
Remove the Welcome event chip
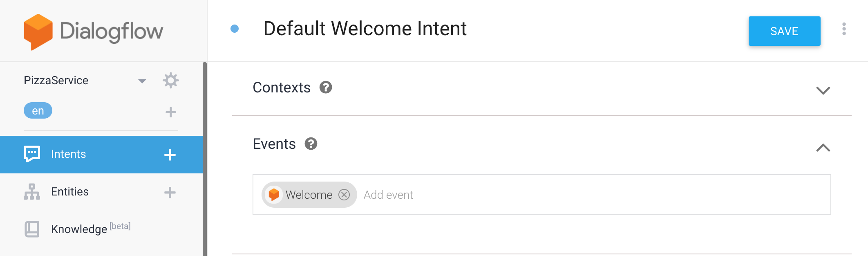pyautogui.click(x=344, y=195)
